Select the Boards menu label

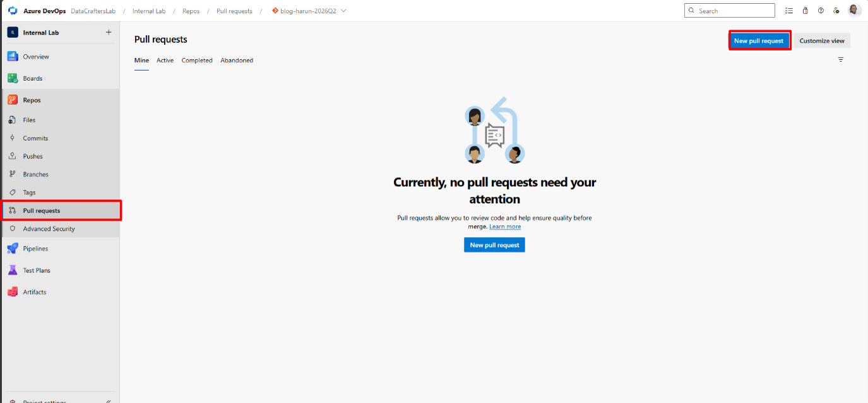coord(33,79)
